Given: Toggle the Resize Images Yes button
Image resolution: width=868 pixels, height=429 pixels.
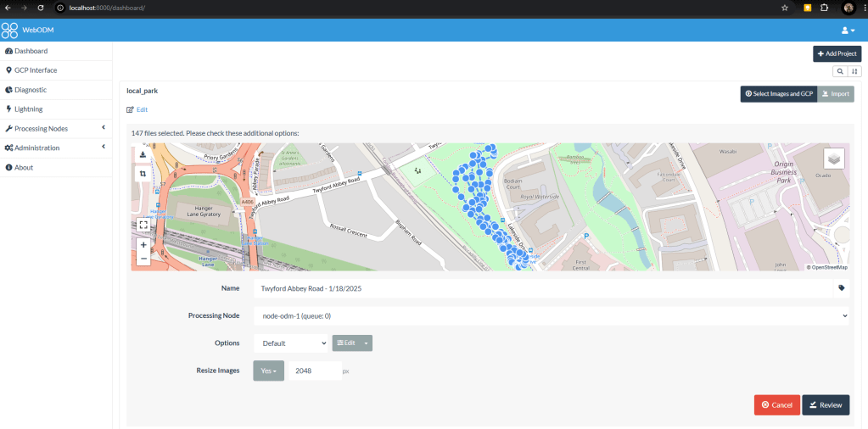Looking at the screenshot, I should pos(268,371).
